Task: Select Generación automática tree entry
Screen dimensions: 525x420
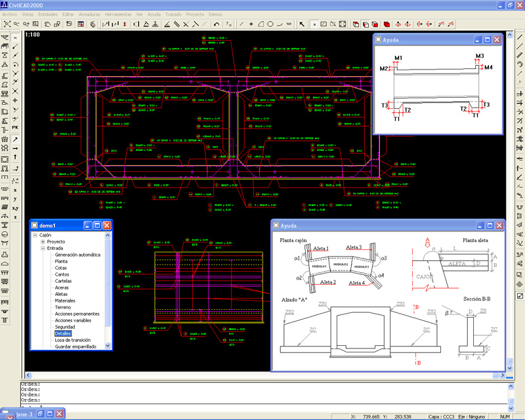Action: pos(77,255)
